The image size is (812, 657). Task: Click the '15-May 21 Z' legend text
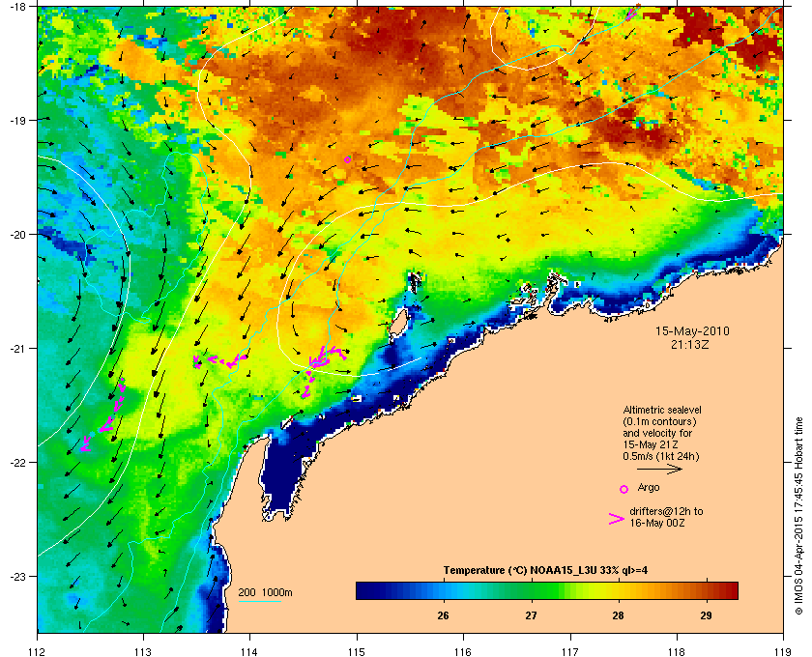coord(651,444)
